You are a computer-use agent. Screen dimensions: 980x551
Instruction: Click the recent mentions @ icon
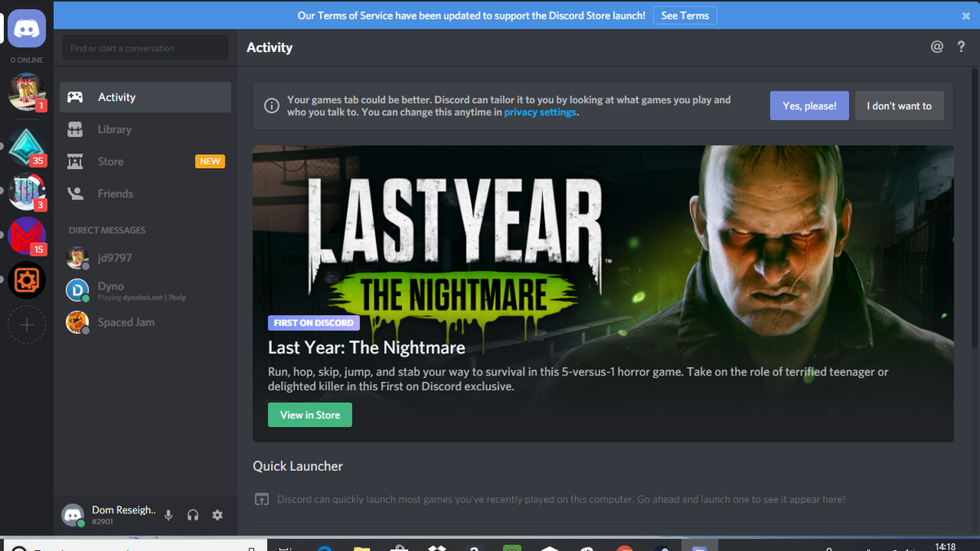click(x=937, y=47)
